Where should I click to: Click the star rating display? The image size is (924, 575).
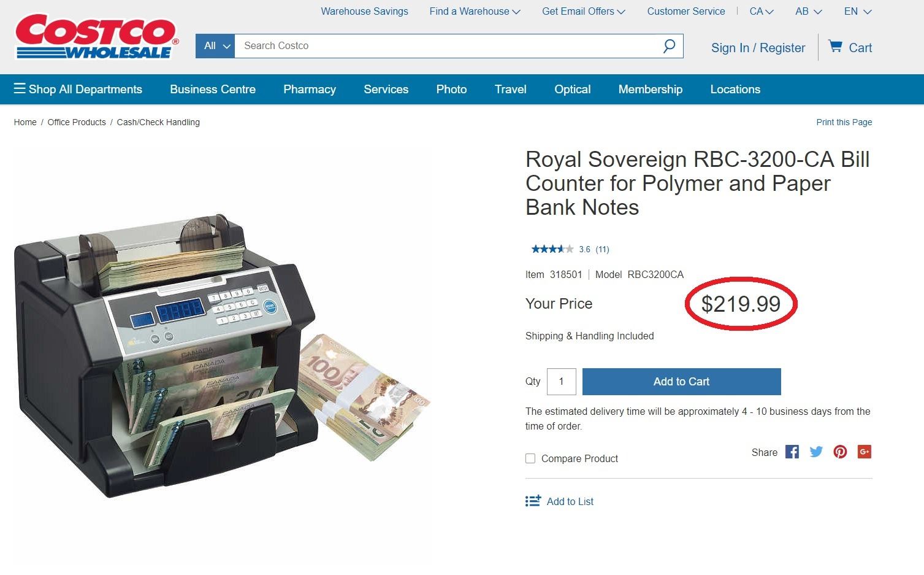[552, 249]
